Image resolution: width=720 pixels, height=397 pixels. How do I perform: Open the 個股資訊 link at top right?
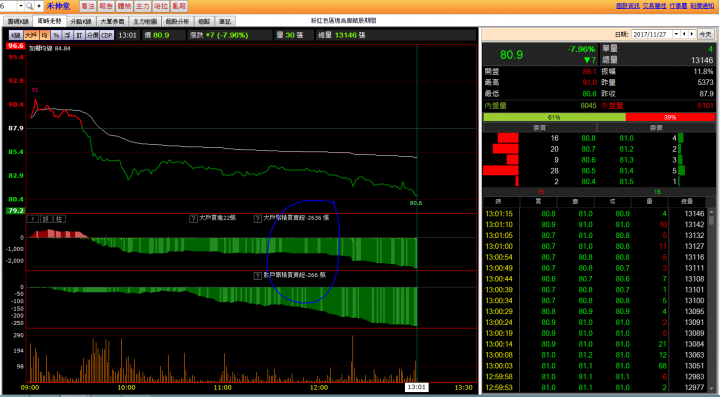point(627,6)
